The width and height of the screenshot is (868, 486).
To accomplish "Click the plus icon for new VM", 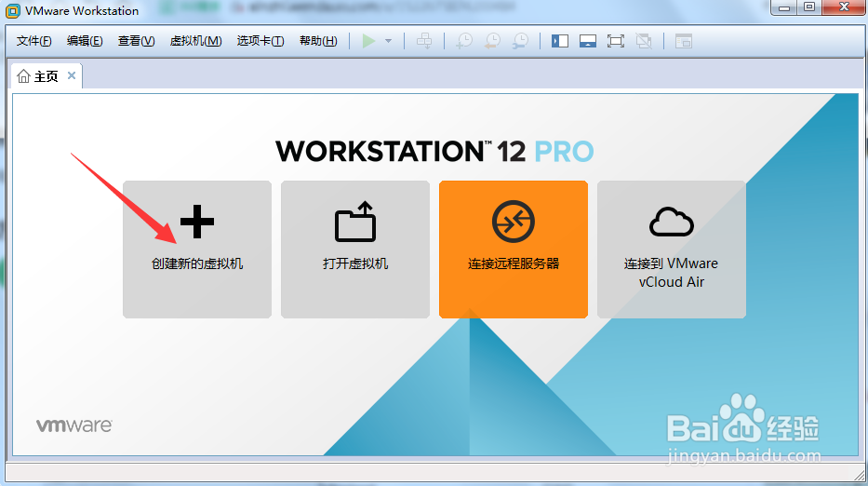I will point(197,222).
